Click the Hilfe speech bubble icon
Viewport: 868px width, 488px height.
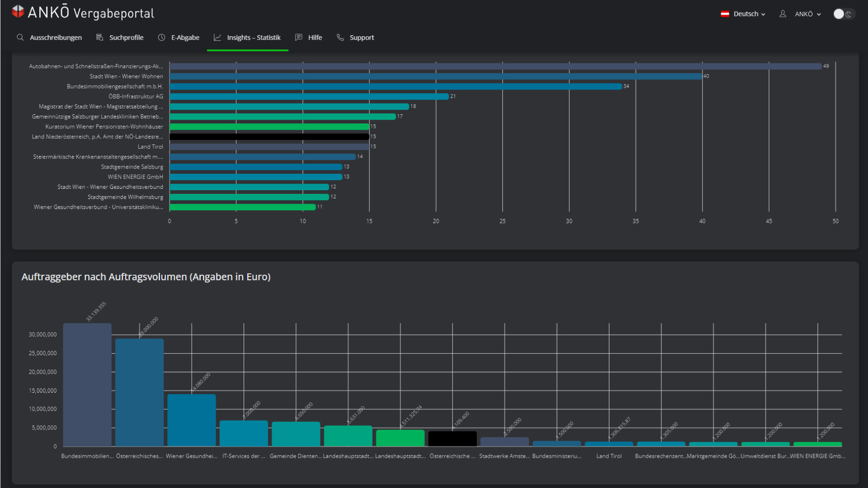(x=298, y=38)
